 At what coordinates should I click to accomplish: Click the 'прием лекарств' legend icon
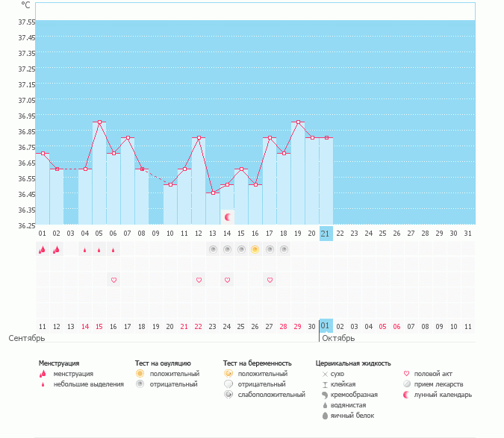(407, 384)
